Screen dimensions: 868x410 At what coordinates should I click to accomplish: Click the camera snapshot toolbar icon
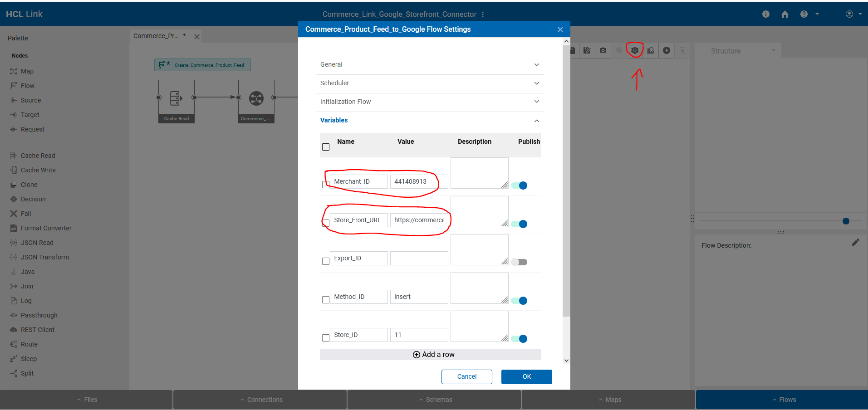603,50
